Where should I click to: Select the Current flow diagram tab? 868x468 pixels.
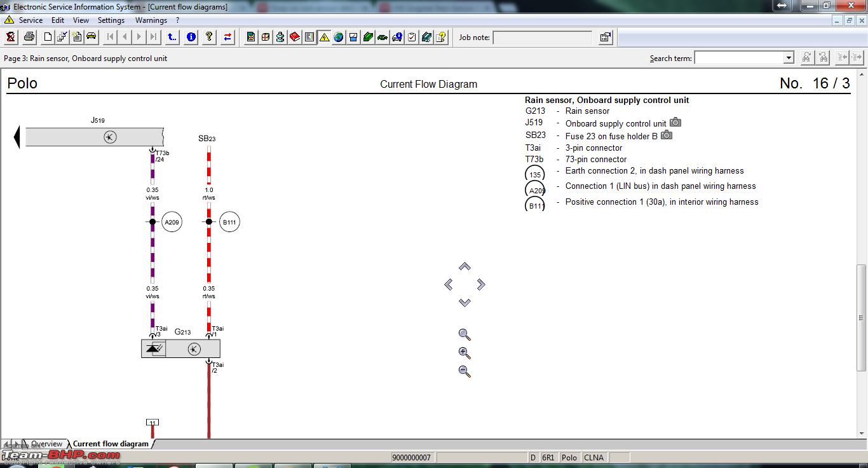point(111,444)
